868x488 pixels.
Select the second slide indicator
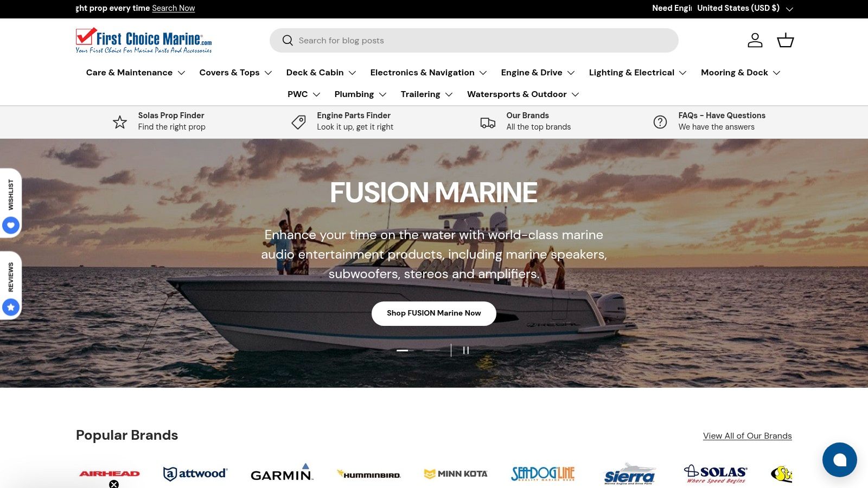[432, 350]
